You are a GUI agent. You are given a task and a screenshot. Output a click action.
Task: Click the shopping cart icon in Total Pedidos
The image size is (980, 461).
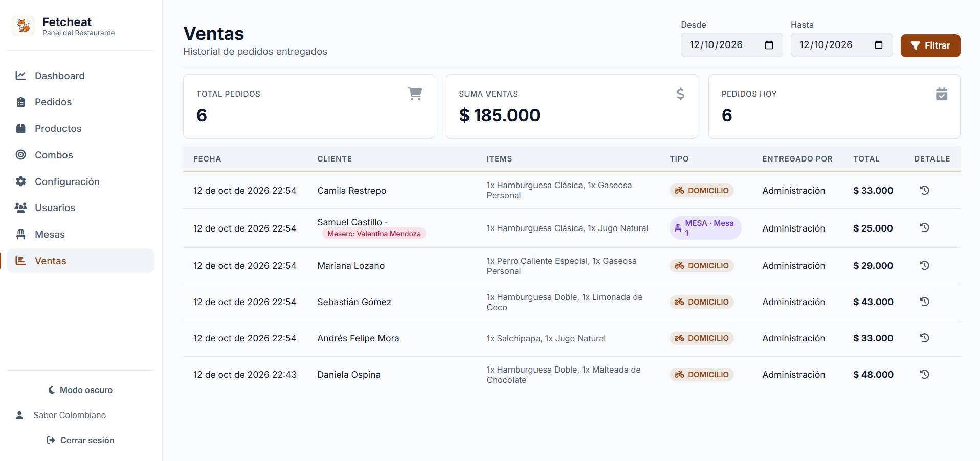click(x=415, y=94)
